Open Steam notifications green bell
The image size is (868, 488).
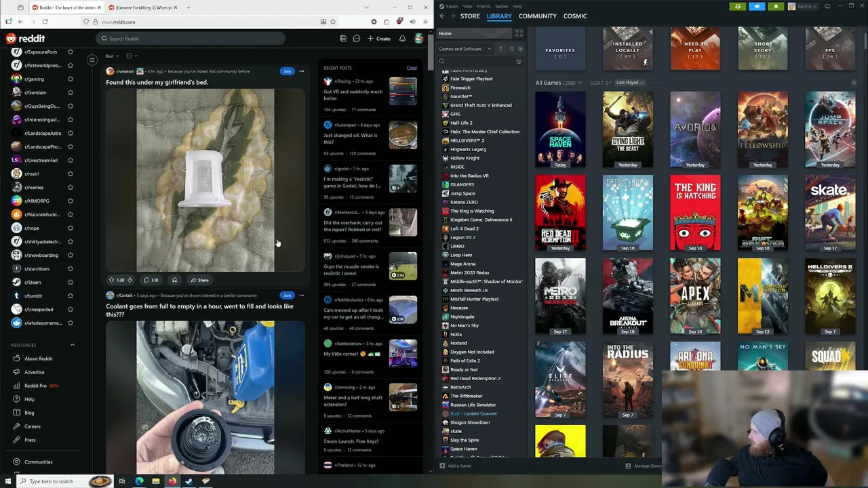(x=776, y=6)
